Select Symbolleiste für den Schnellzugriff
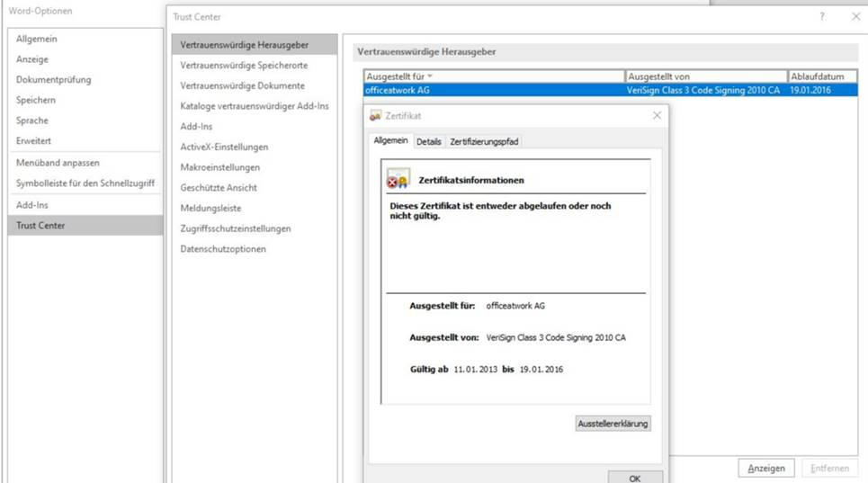This screenshot has width=868, height=483. (x=85, y=183)
